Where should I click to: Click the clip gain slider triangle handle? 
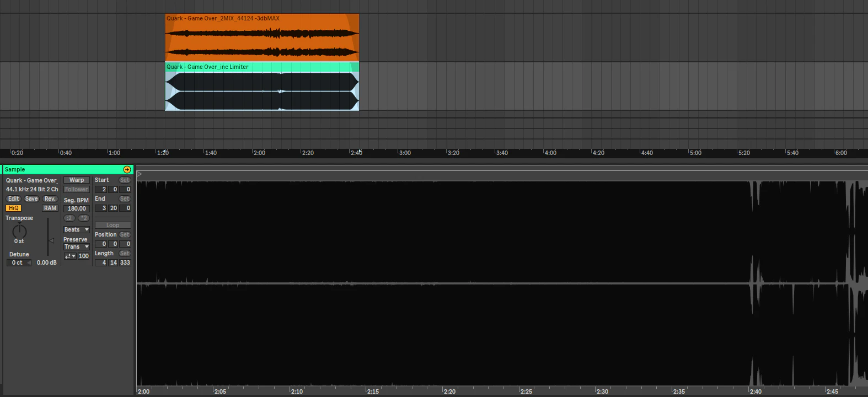(51, 240)
